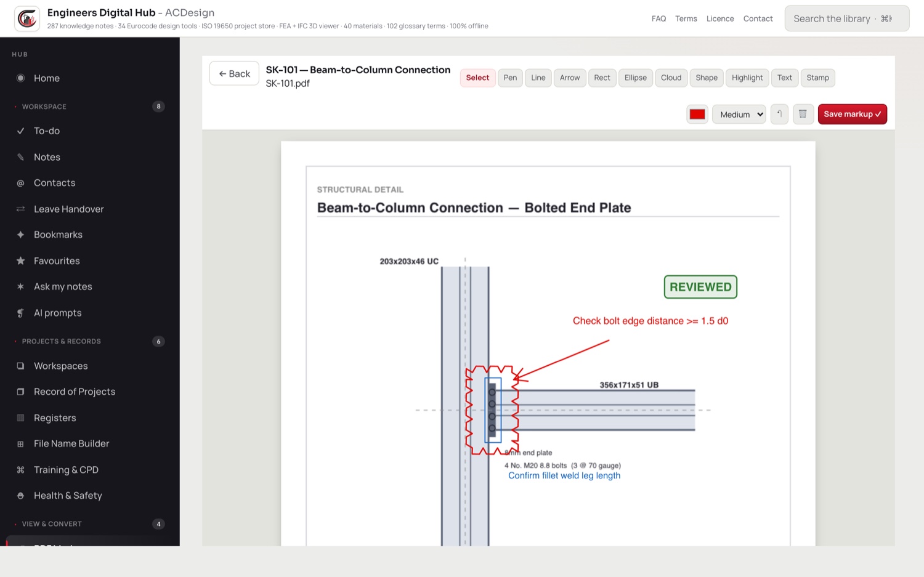This screenshot has width=924, height=577.
Task: Open To-do in the sidebar
Action: [x=90, y=131]
